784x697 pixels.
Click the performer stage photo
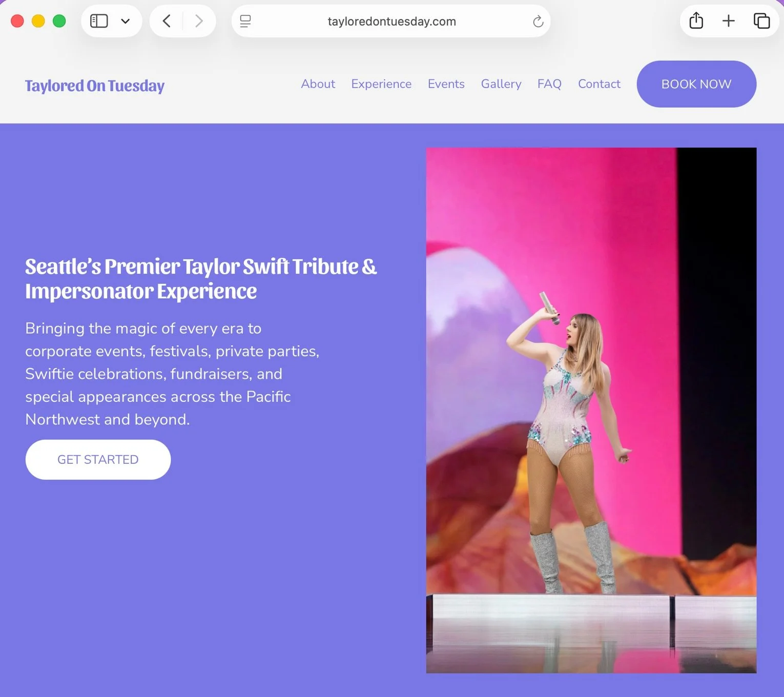[x=591, y=411]
